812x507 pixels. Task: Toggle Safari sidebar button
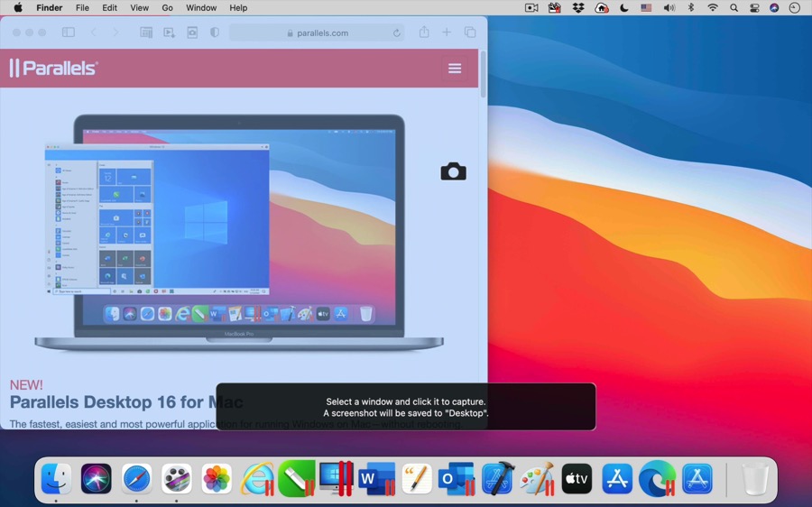69,32
